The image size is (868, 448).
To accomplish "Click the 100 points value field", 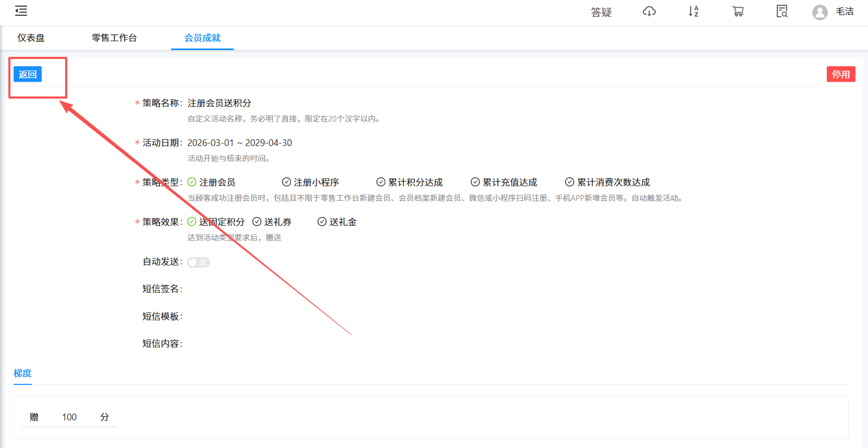I will tap(69, 417).
